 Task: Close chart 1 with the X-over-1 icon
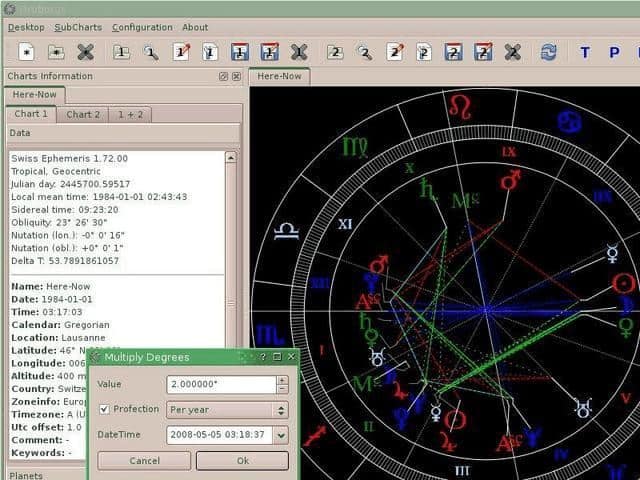(x=299, y=52)
